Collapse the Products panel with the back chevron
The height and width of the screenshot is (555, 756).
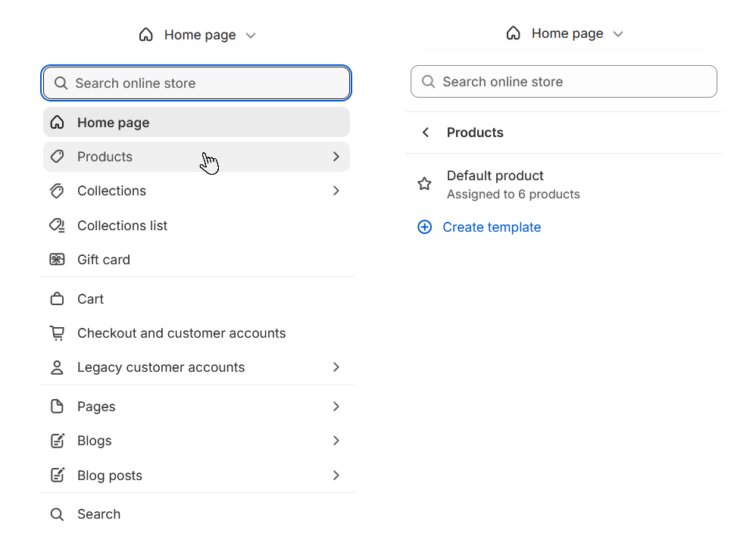coord(425,133)
